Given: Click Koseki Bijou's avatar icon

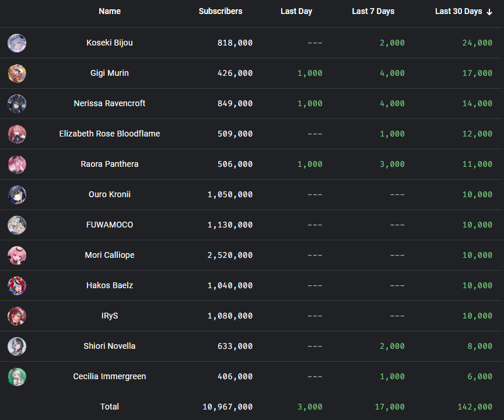Looking at the screenshot, I should [17, 43].
